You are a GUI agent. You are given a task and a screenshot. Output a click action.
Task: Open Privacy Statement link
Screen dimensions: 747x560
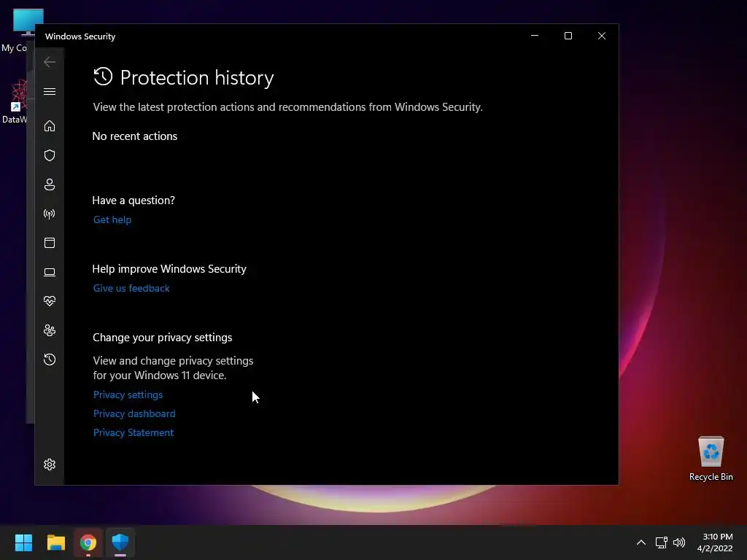coord(133,432)
